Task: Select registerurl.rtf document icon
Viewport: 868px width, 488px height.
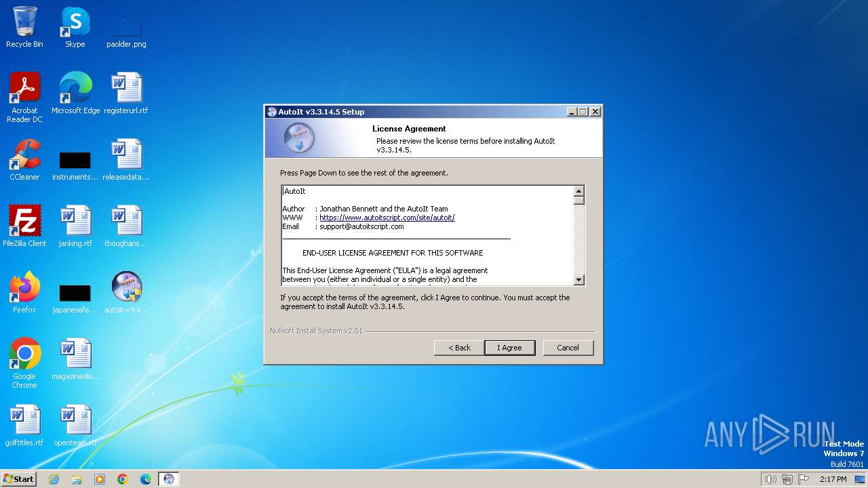Action: click(126, 94)
